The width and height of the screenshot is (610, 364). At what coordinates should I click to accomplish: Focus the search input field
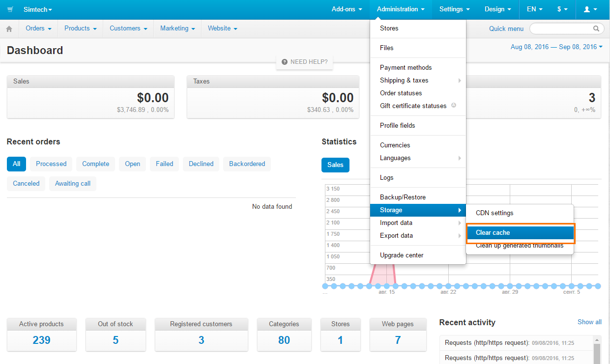click(x=567, y=28)
